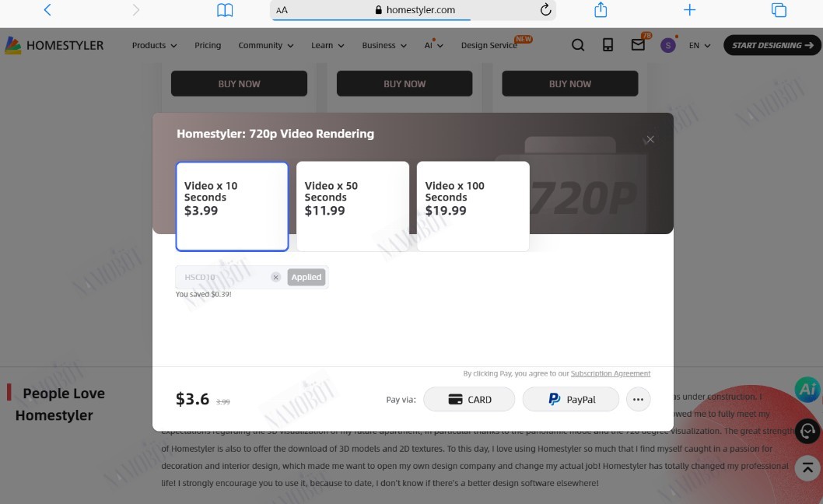Click the People Love Homestyler heading
823x504 pixels.
[x=60, y=404]
